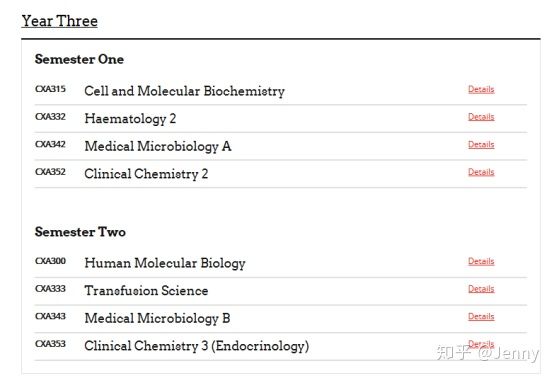The height and width of the screenshot is (378, 554).
Task: Click the Medical Microbiology A unit title
Action: click(158, 146)
